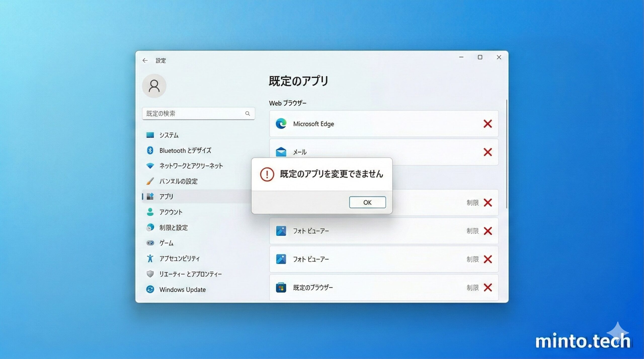The height and width of the screenshot is (359, 644).
Task: Click the user account avatar icon
Action: pos(154,86)
